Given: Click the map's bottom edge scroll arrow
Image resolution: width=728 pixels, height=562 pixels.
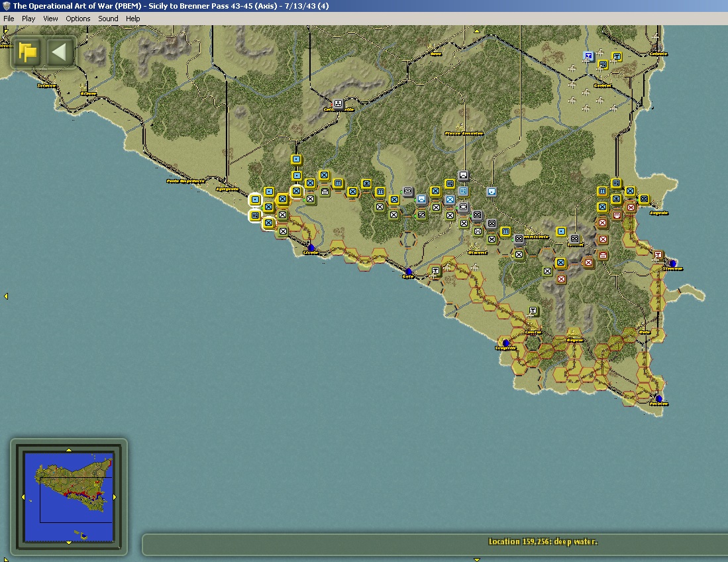Looking at the screenshot, I should click(476, 559).
